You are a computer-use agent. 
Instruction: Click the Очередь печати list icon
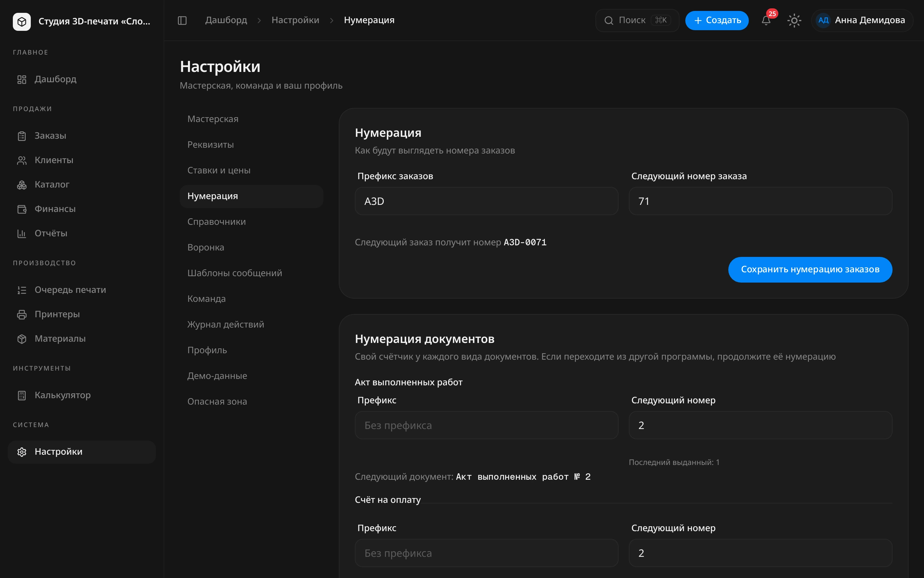(22, 290)
